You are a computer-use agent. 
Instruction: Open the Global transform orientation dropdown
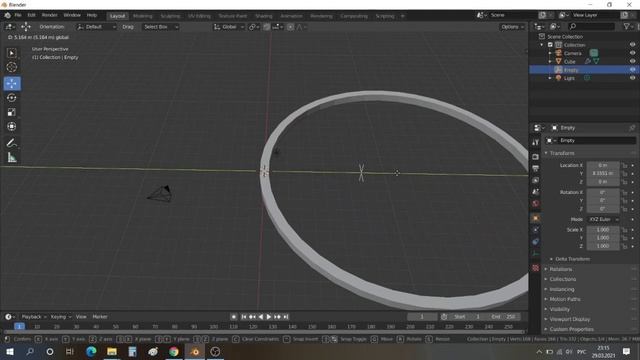[229, 27]
